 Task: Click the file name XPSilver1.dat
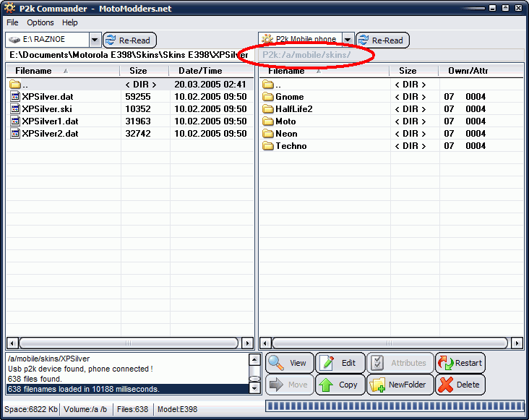coord(50,121)
